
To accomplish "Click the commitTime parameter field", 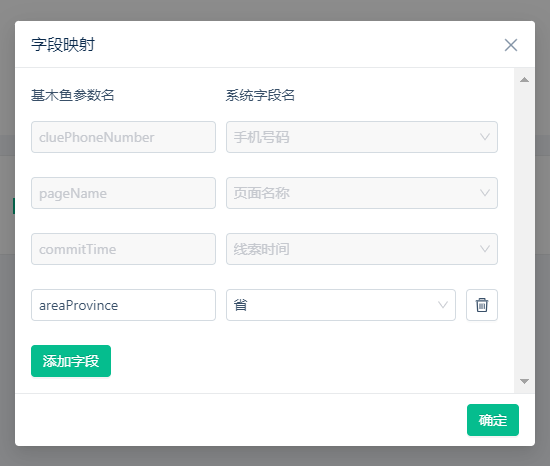I will click(123, 249).
